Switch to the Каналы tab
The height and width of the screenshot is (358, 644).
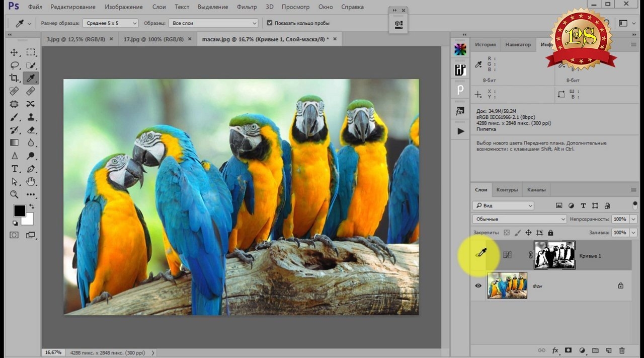pos(536,190)
